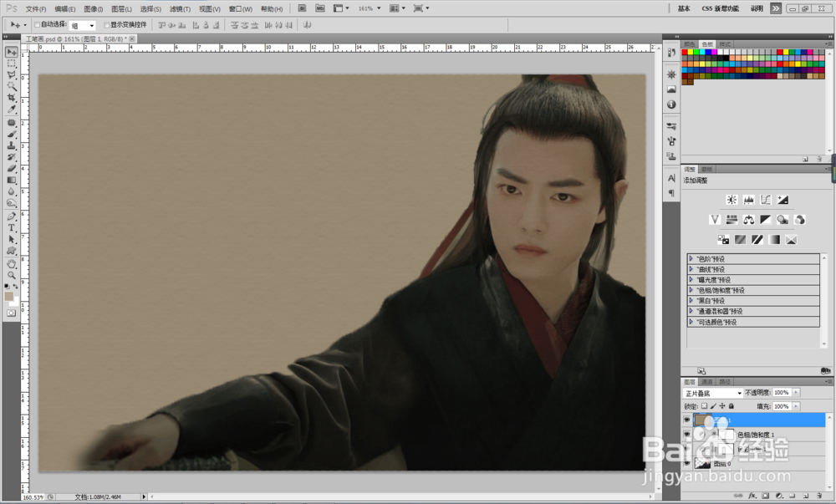Image resolution: width=836 pixels, height=504 pixels.
Task: Hide the 图层 0 layer
Action: click(686, 464)
